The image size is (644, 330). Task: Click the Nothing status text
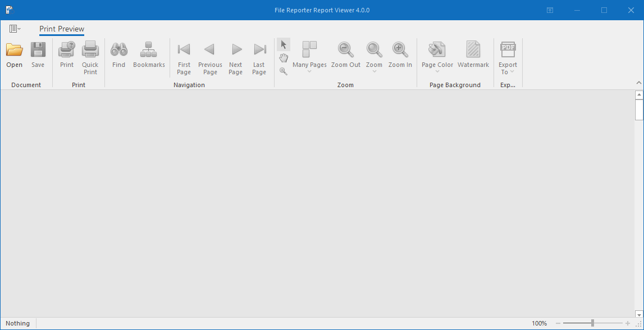[x=17, y=323]
